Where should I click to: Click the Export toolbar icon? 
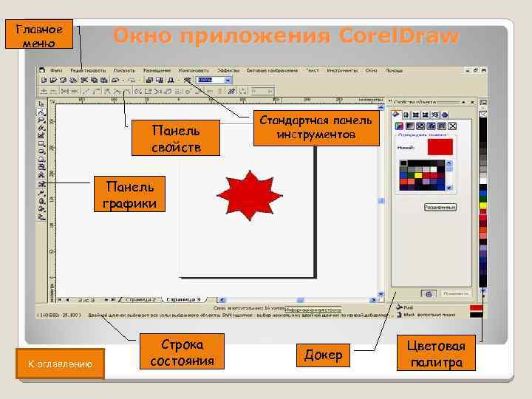160,80
